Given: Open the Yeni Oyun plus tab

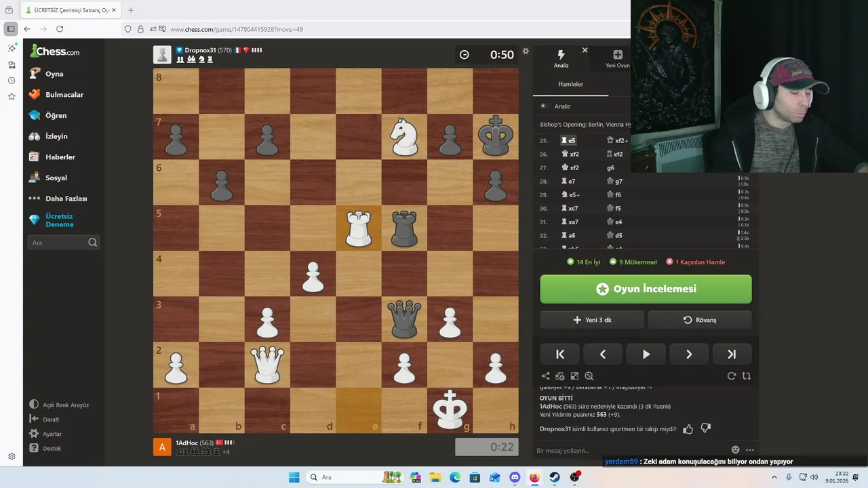Looking at the screenshot, I should (x=617, y=59).
